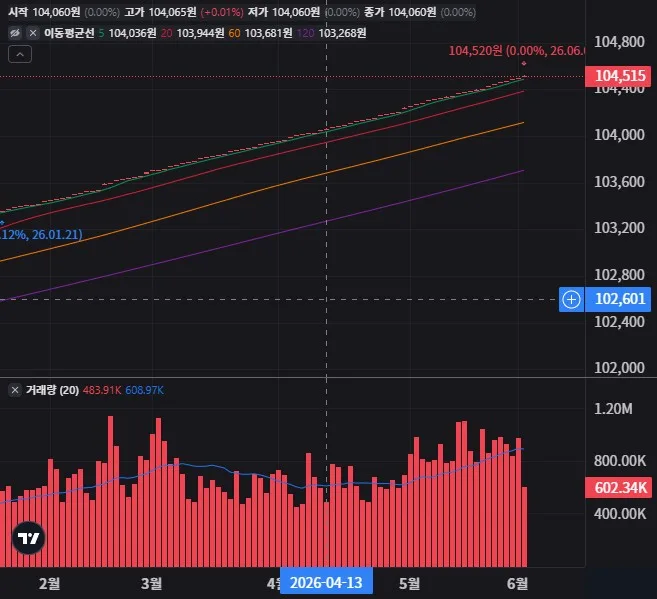This screenshot has height=599, width=657.
Task: Click the 400.00K volume axis tick
Action: tap(620, 513)
